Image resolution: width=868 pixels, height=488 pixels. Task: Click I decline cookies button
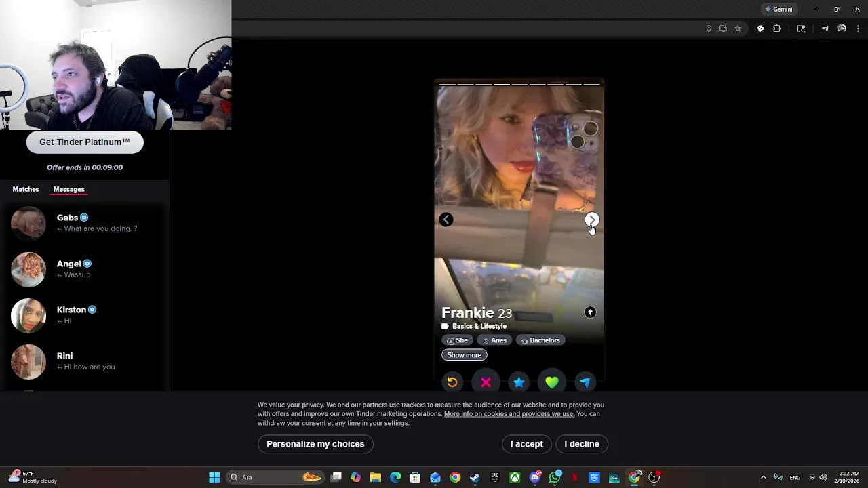(x=582, y=444)
